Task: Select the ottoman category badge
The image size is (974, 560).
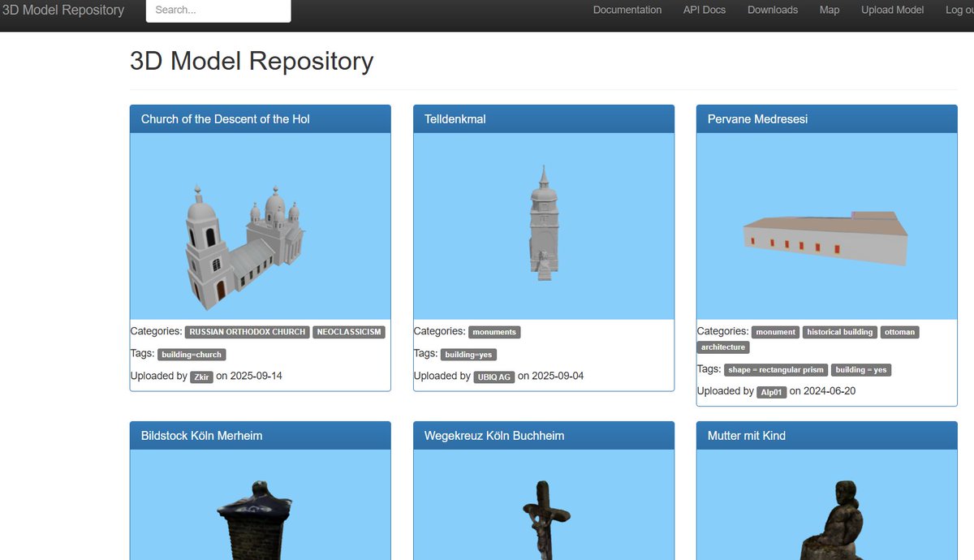Action: coord(900,332)
